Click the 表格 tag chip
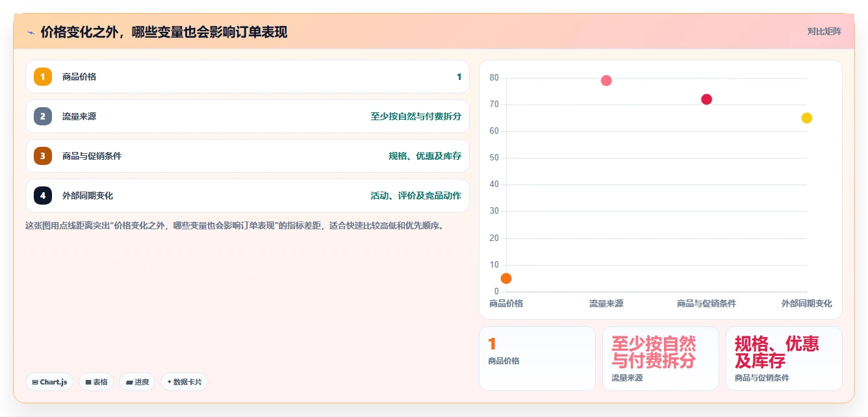This screenshot has width=868, height=417. click(x=96, y=382)
